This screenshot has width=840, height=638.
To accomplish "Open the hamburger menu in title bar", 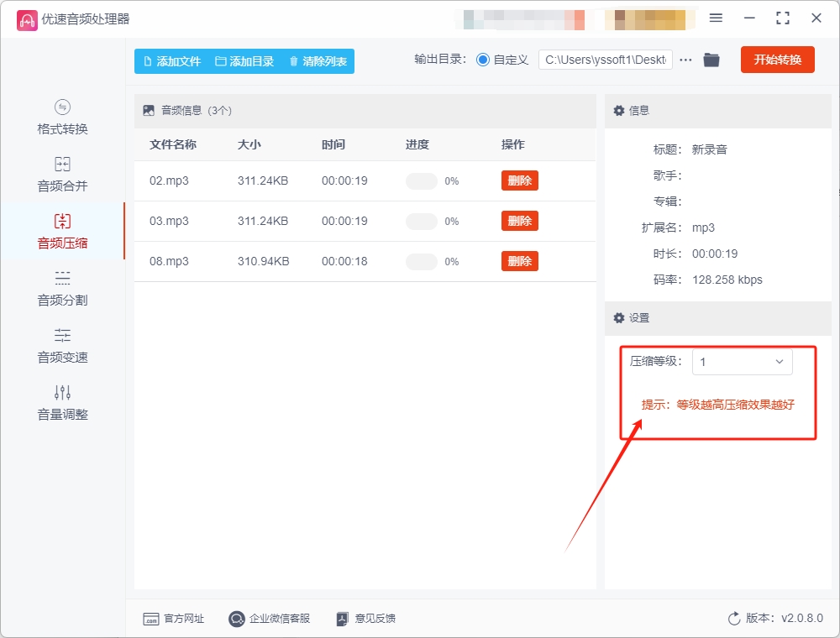I will [716, 18].
